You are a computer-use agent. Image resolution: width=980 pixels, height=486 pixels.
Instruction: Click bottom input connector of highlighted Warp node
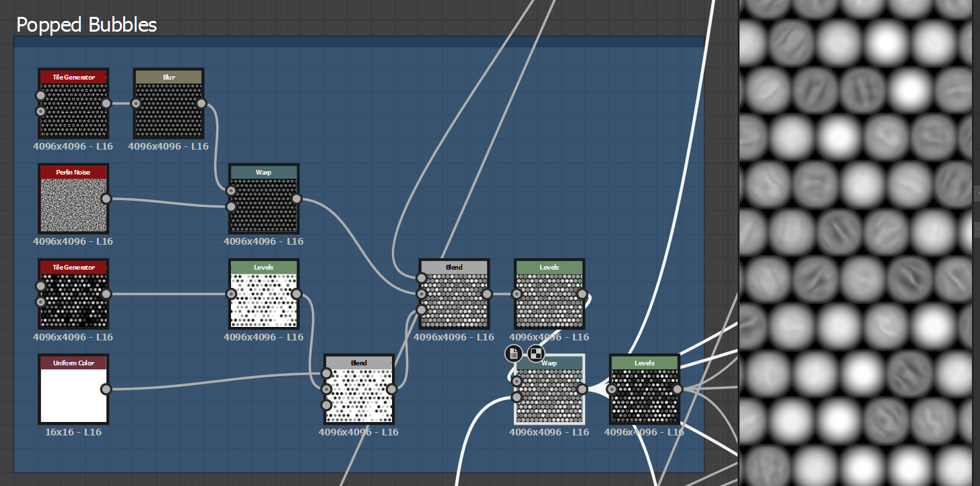point(517,397)
